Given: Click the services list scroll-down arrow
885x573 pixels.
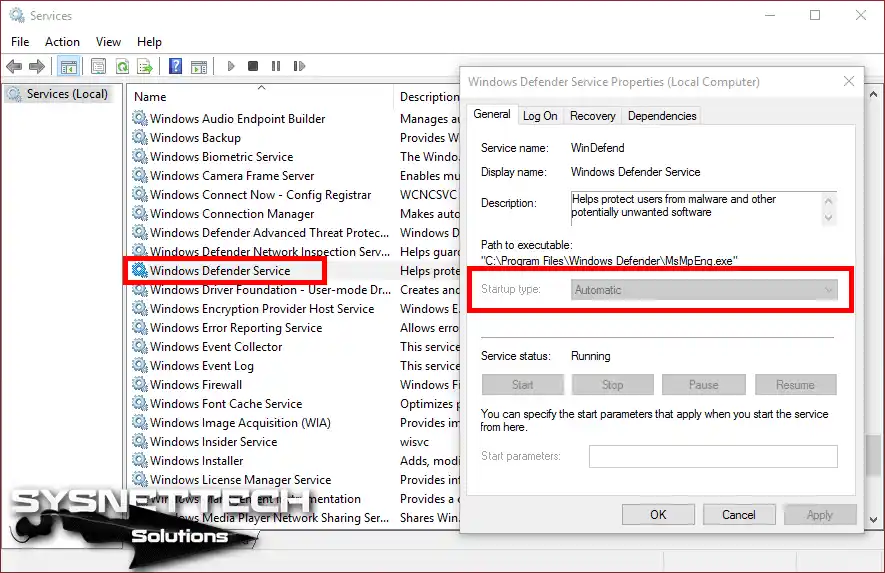Looking at the screenshot, I should (873, 520).
